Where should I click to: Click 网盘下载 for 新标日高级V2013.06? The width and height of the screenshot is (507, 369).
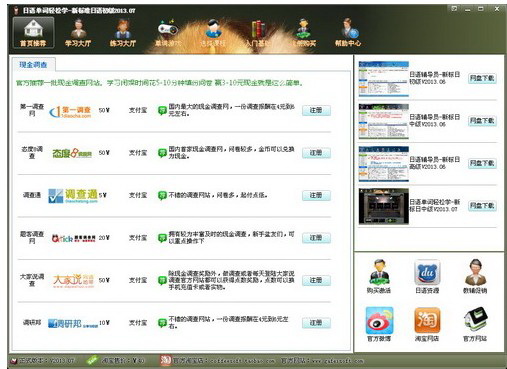[x=482, y=163]
